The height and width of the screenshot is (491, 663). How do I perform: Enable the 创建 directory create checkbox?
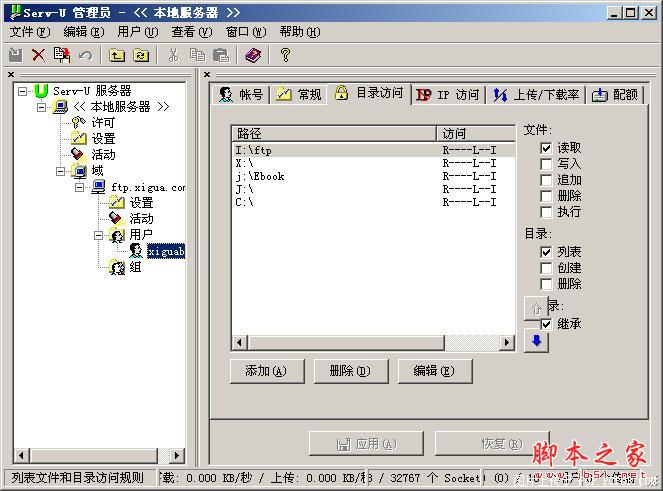click(546, 268)
